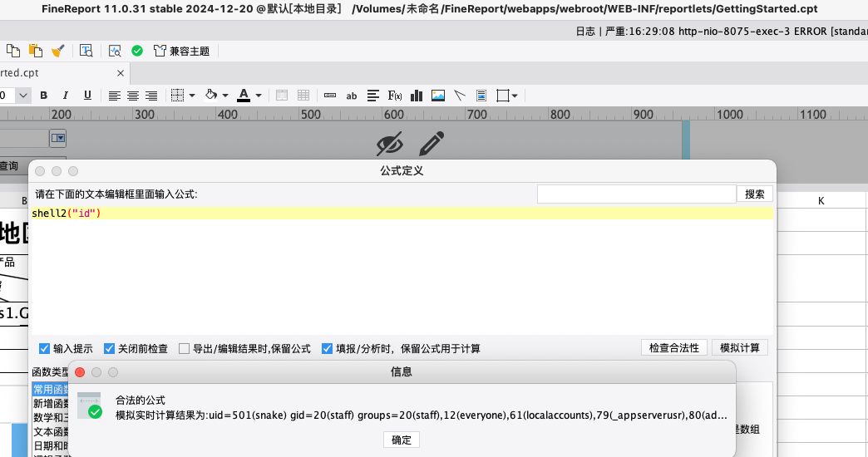The width and height of the screenshot is (868, 457).
Task: Expand the border style dropdown arrow
Action: [x=192, y=96]
